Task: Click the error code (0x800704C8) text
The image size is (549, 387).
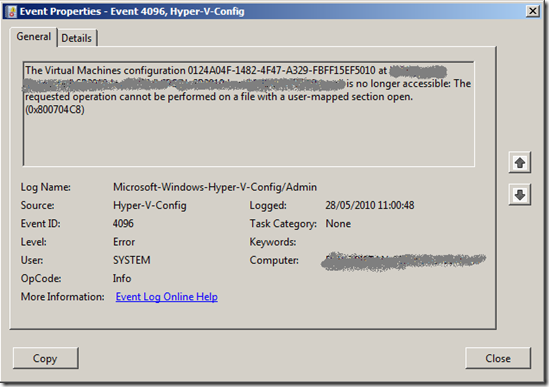Action: point(55,110)
